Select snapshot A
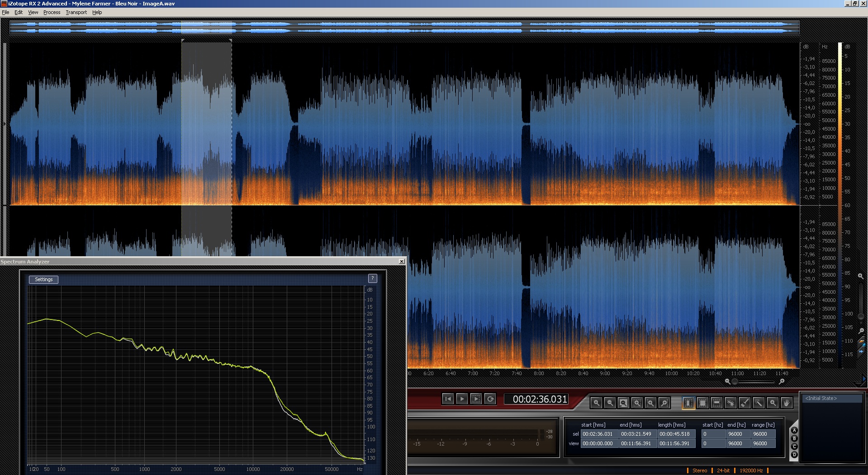The width and height of the screenshot is (868, 475). point(794,431)
